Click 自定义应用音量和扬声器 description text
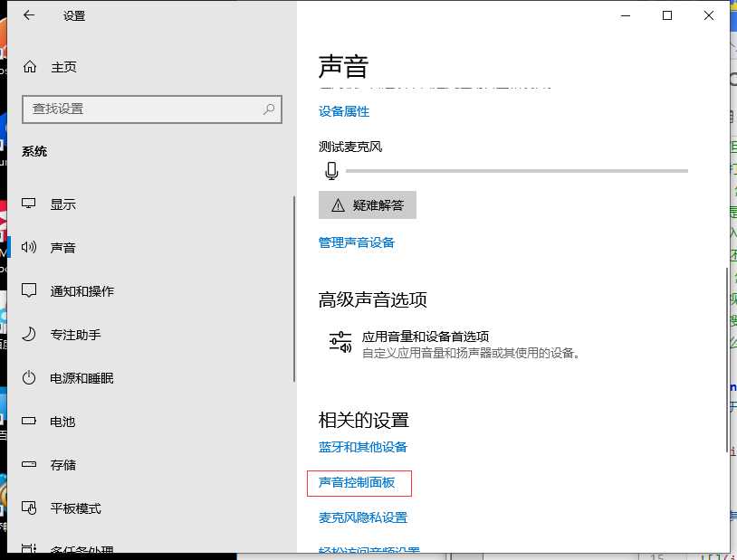The image size is (737, 560). [x=471, y=353]
